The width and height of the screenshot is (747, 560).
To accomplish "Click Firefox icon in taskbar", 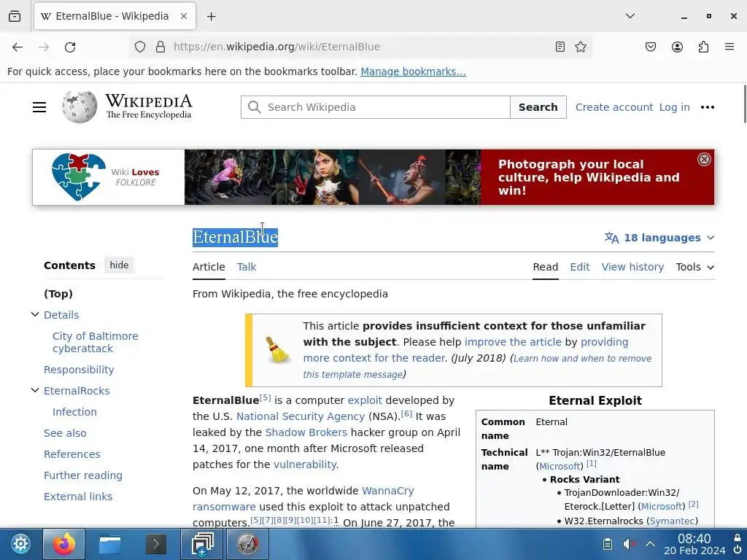I will [64, 544].
